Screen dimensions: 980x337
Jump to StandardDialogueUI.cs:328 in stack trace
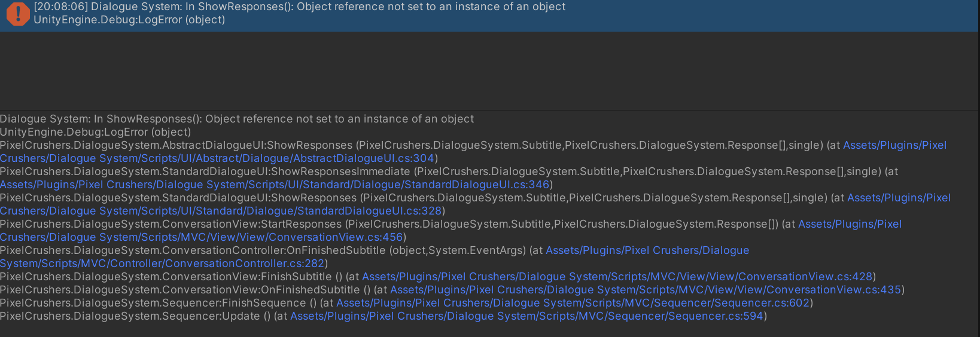point(221,211)
